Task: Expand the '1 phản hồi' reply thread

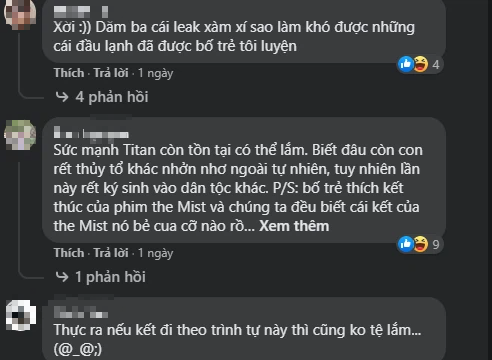Action: [110, 277]
